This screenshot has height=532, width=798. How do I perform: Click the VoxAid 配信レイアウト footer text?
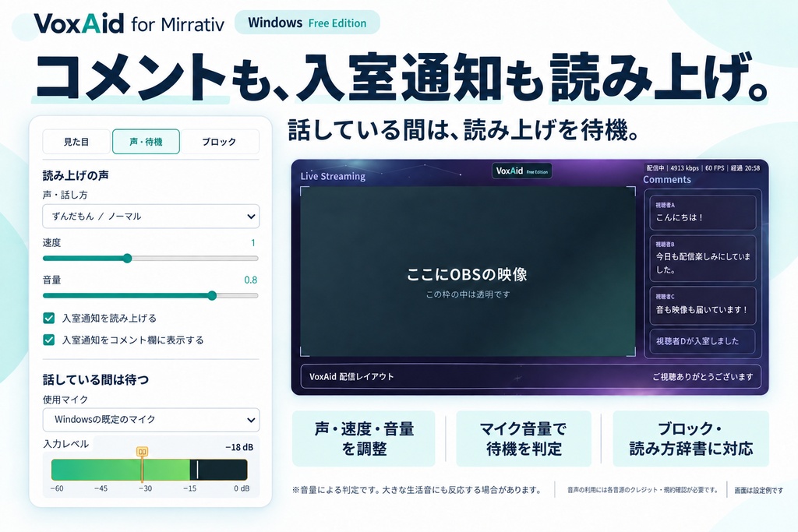[351, 377]
